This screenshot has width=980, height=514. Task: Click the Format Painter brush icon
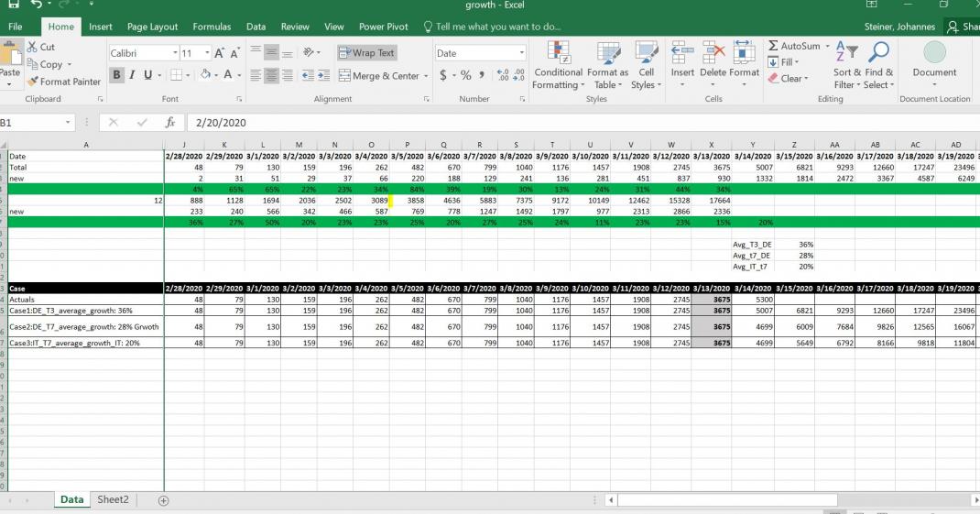33,82
